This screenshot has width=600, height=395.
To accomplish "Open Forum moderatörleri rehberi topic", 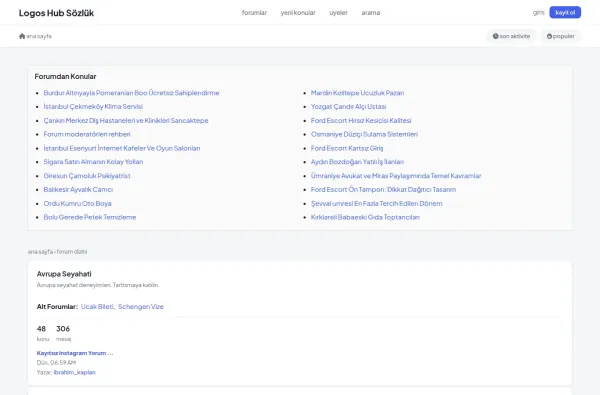I will tap(87, 134).
